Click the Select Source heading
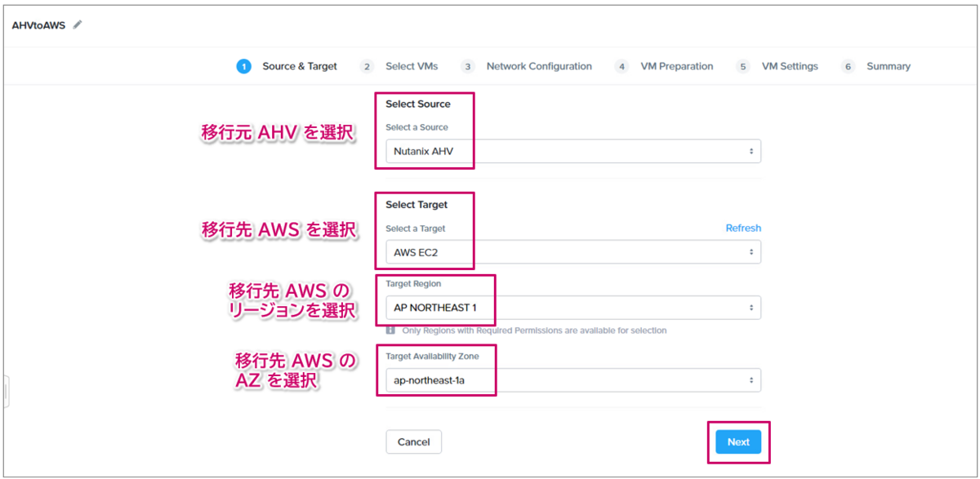The image size is (980, 479). (x=418, y=104)
